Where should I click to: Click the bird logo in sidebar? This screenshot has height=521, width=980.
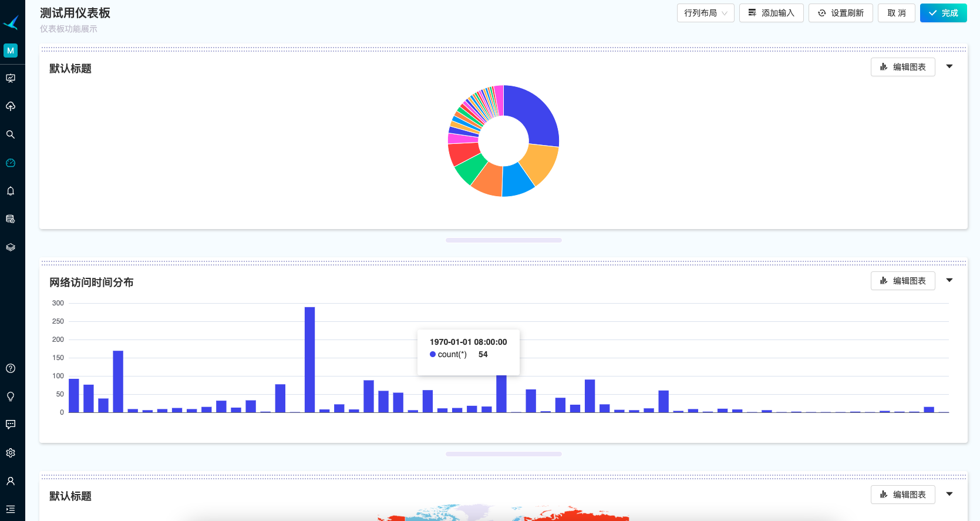[x=11, y=22]
